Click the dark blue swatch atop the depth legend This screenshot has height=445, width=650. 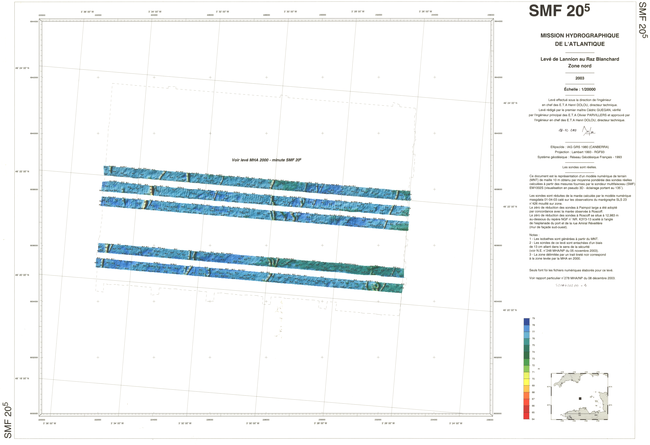pos(526,322)
